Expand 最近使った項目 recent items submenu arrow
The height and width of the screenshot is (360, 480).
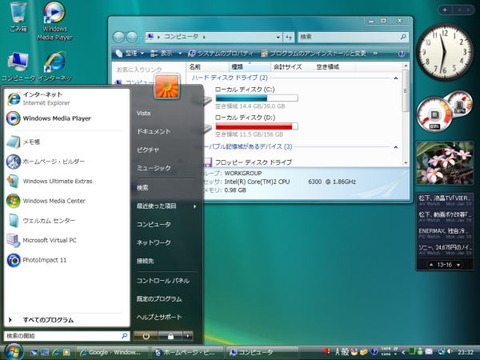[195, 206]
